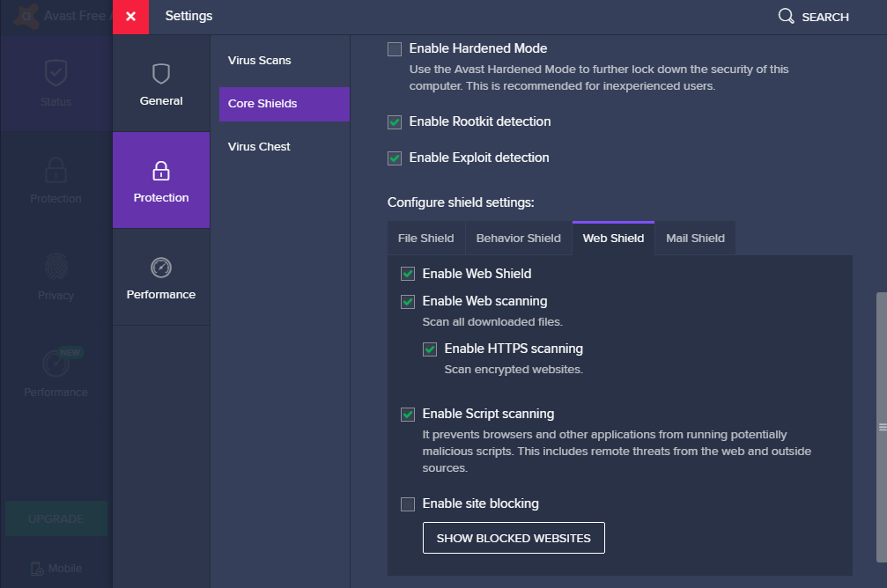Enable the Hardened Mode checkbox
This screenshot has width=887, height=588.
coord(395,49)
